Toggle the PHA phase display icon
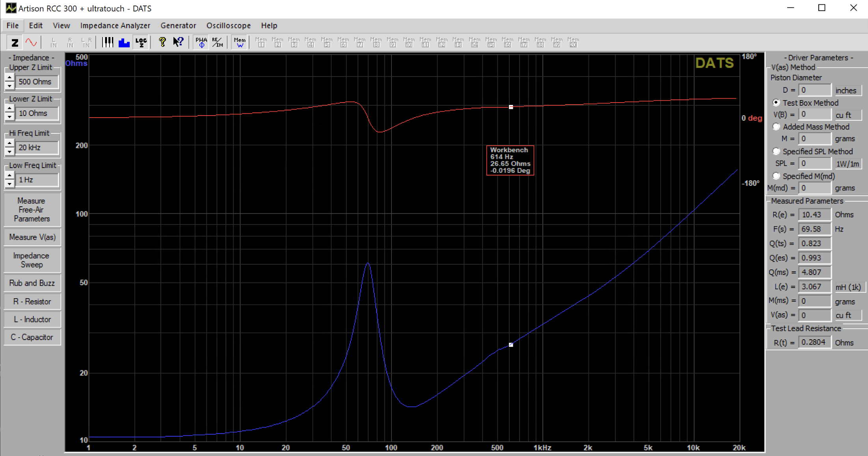This screenshot has width=868, height=456. click(x=201, y=42)
